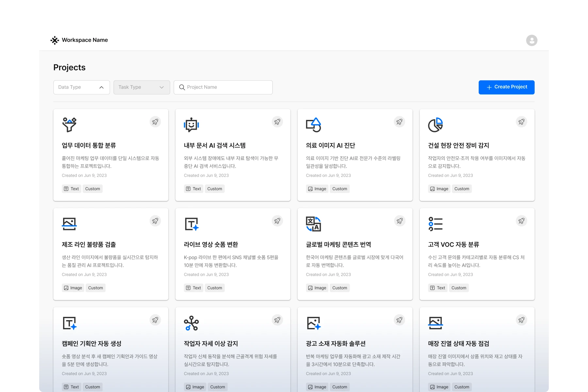The width and height of the screenshot is (588, 392).
Task: Open the Task Type dropdown
Action: pos(142,87)
